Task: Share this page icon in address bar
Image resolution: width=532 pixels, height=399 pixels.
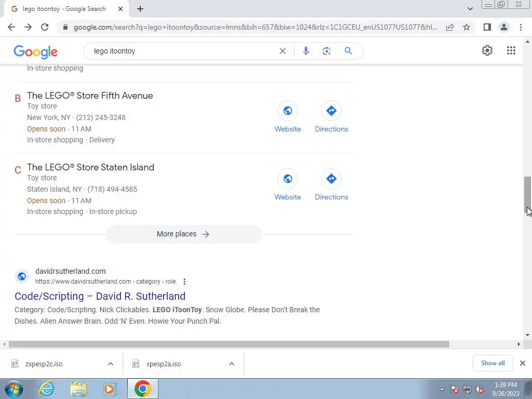Action: click(x=450, y=27)
